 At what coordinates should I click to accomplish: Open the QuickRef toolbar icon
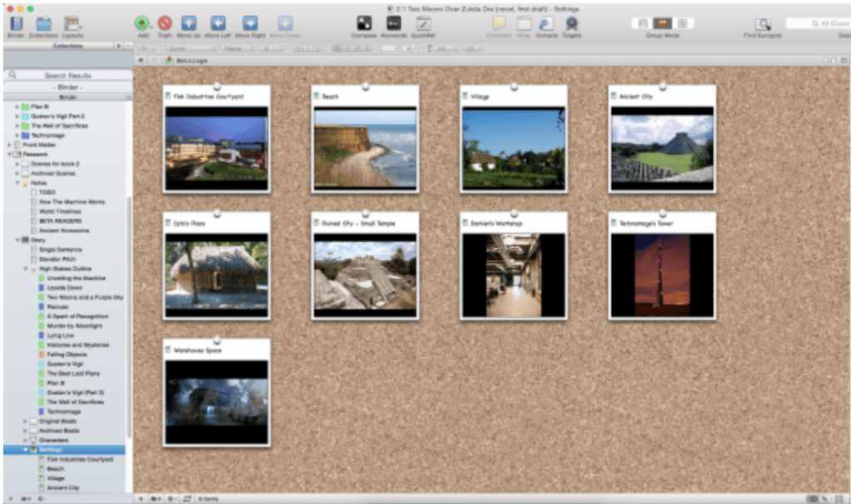tap(423, 23)
